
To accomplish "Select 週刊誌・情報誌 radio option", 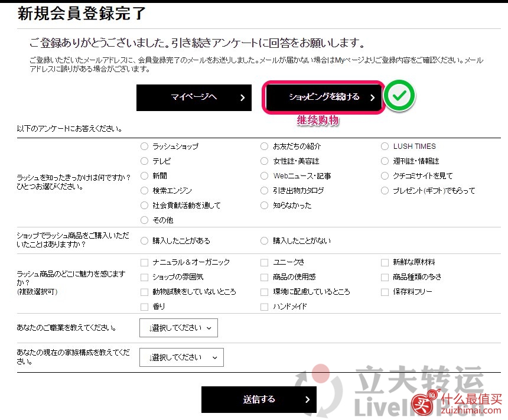I will point(385,161).
